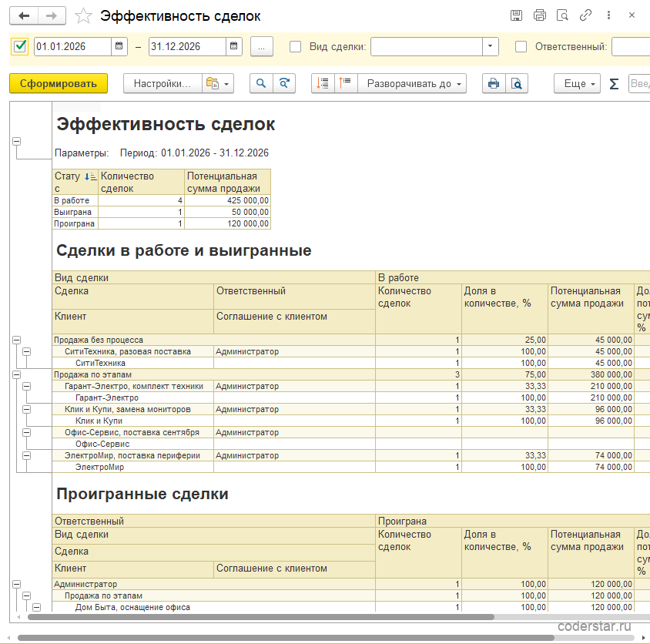
Task: Click the Сформировать button
Action: coord(59,83)
